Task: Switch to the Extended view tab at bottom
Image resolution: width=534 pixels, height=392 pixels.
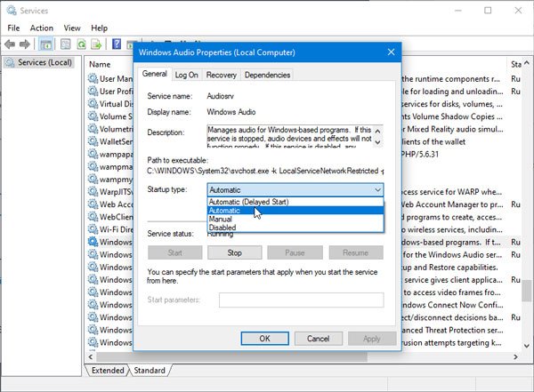Action: click(108, 370)
